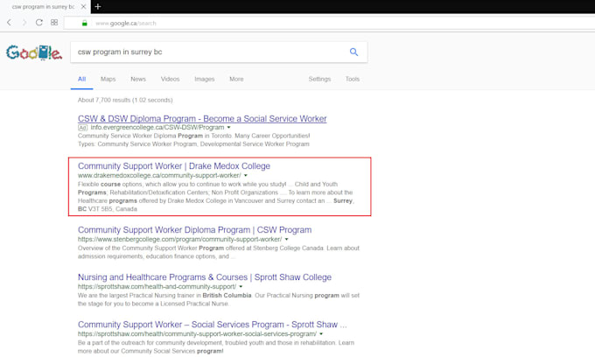
Task: Select the All results tab
Action: [81, 79]
